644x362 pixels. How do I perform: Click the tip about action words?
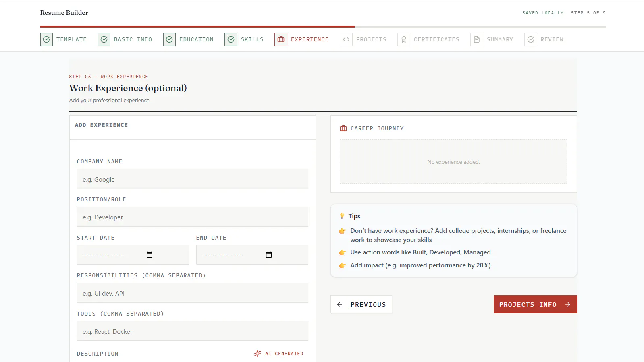[420, 252]
